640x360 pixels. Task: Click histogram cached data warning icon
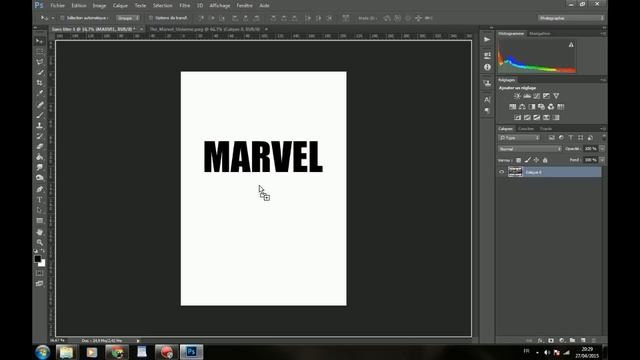[571, 45]
